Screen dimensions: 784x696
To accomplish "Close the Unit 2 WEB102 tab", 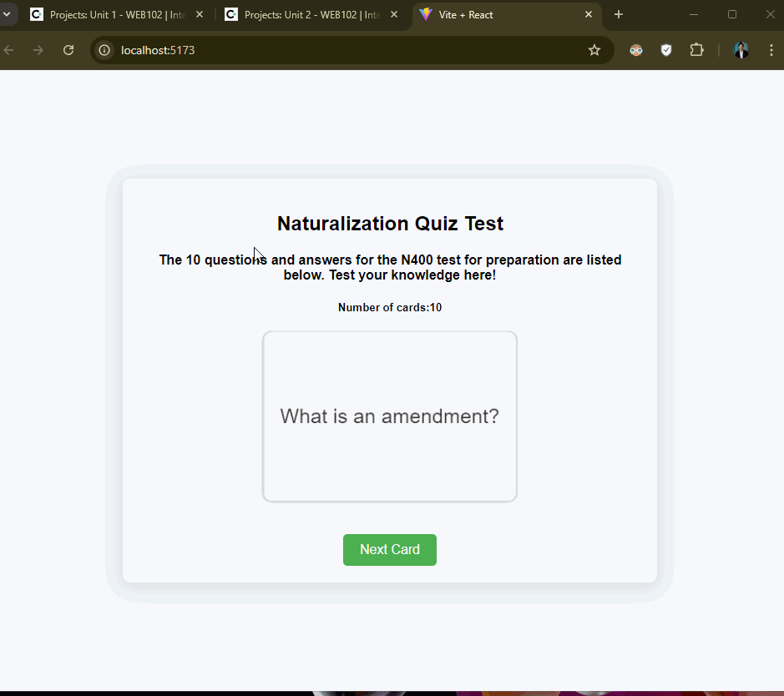I will [393, 14].
